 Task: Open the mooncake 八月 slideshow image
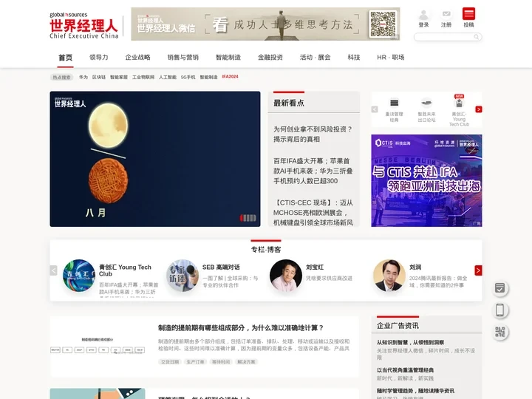point(155,159)
